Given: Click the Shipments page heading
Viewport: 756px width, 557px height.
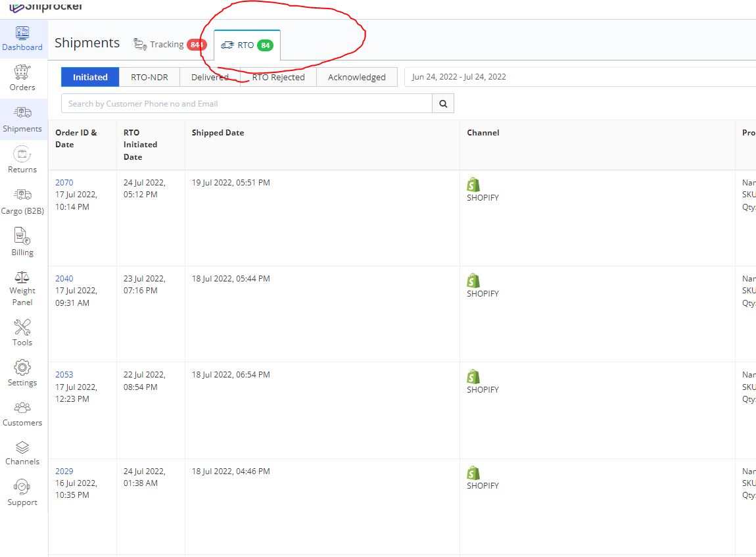Looking at the screenshot, I should tap(87, 43).
